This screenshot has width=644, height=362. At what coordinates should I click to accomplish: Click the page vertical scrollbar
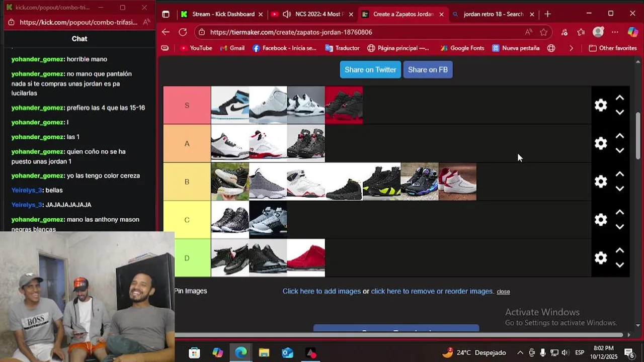[x=638, y=136]
